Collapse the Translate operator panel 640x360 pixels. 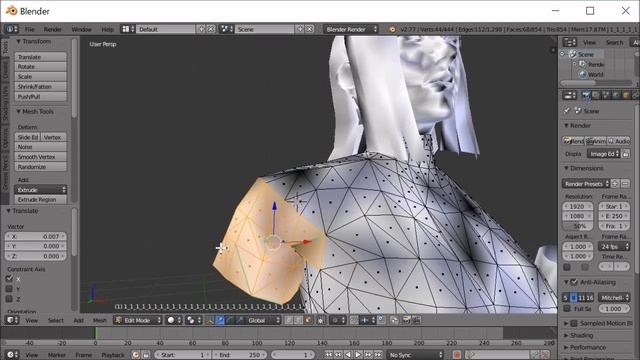tap(8, 211)
